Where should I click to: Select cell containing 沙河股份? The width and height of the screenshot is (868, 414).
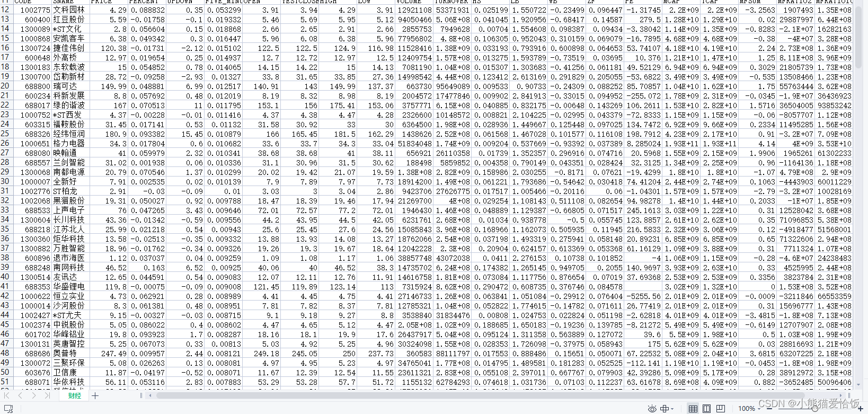tap(70, 305)
